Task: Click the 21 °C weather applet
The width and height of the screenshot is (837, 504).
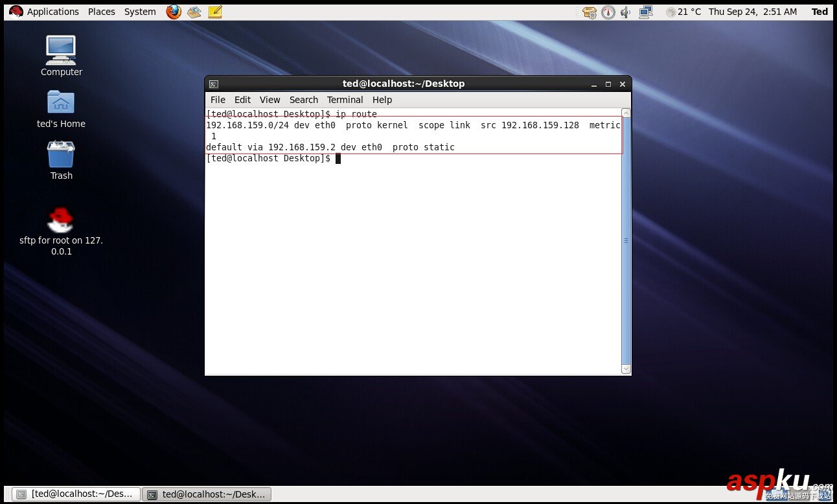Action: 683,12
